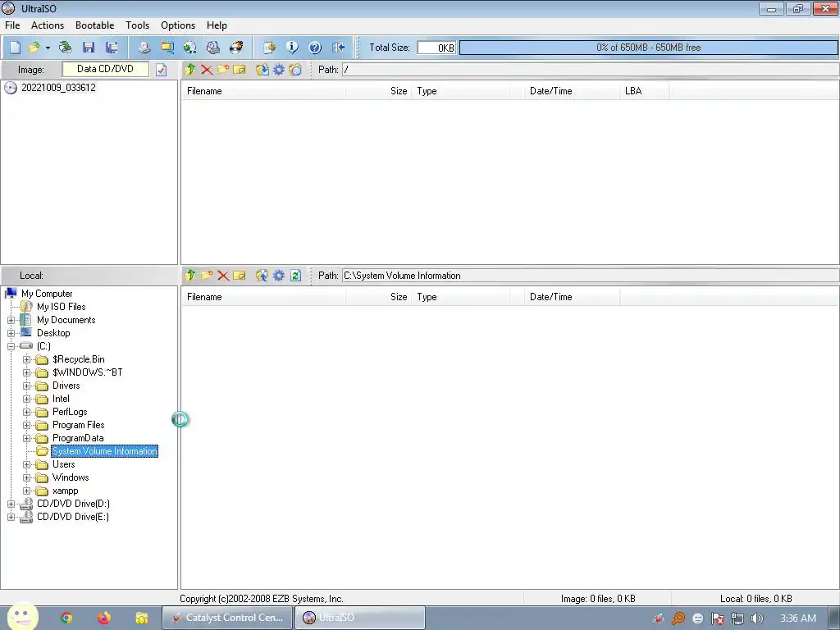Click the gear settings icon in image pane toolbar
The image size is (840, 630).
coord(279,70)
